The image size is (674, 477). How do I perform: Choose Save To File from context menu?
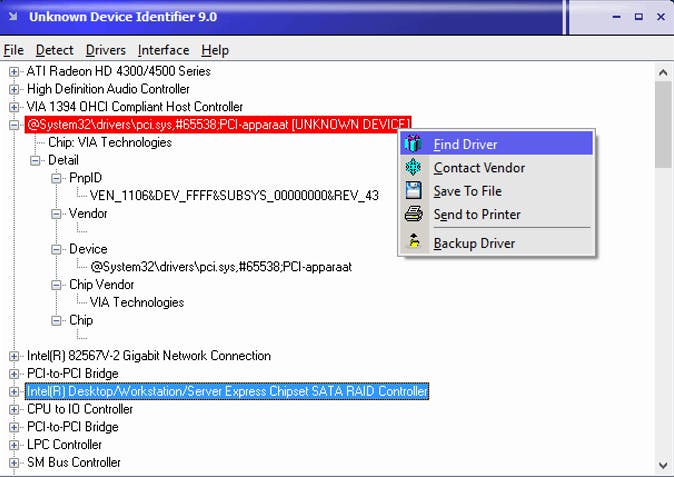point(496,190)
